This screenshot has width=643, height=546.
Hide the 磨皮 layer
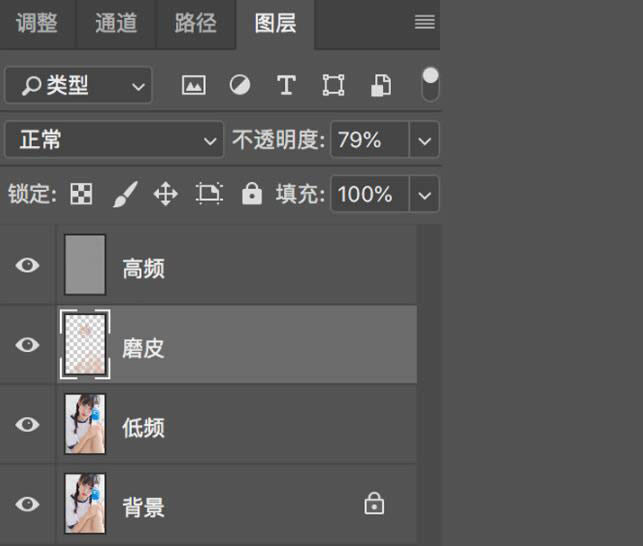[28, 345]
